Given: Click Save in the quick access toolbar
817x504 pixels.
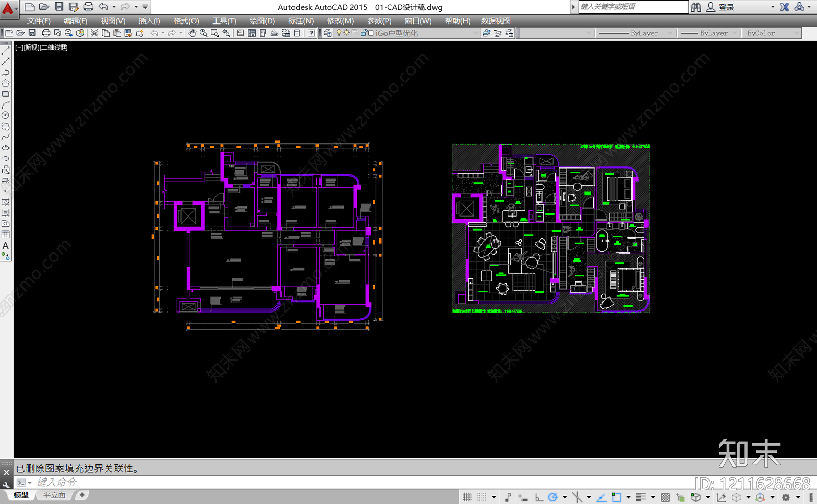Looking at the screenshot, I should 59,7.
